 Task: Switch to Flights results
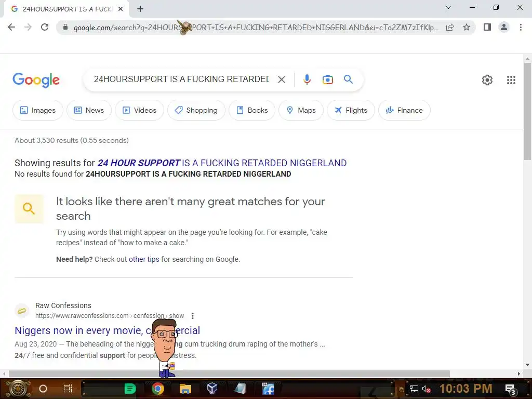pyautogui.click(x=351, y=110)
